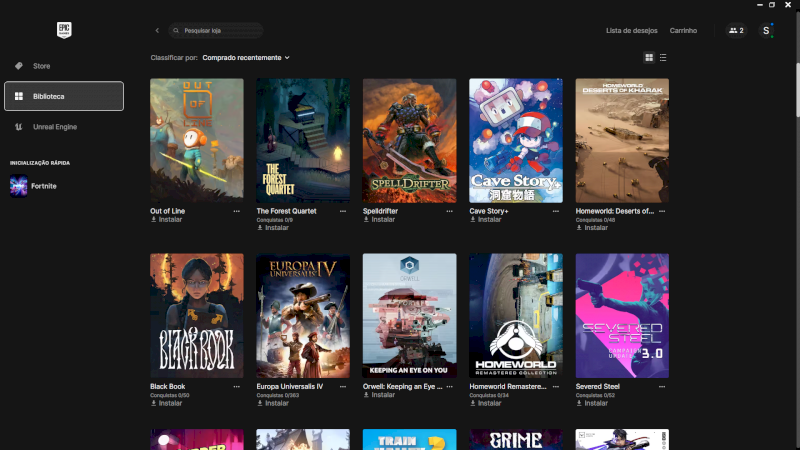This screenshot has height=450, width=800.
Task: Open the friends list icon
Action: [x=736, y=31]
